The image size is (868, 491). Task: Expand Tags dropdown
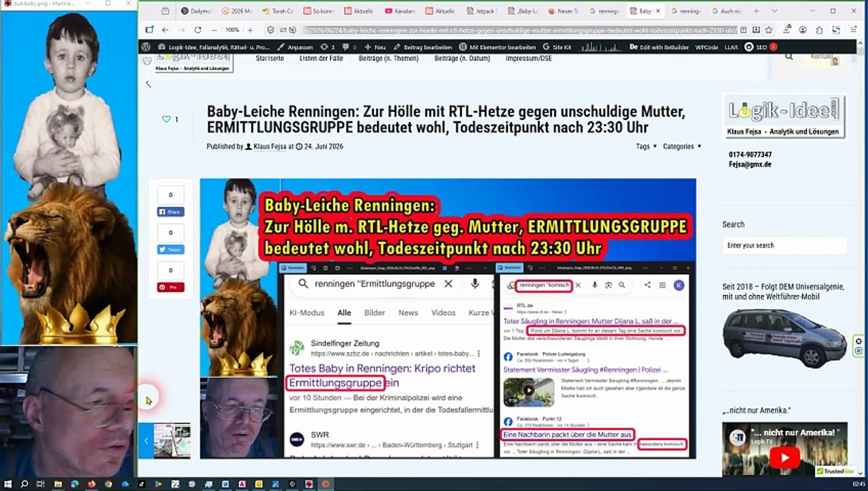click(x=646, y=147)
